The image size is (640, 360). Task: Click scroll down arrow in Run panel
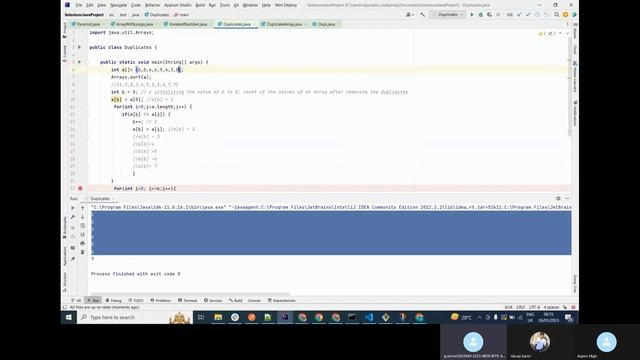[x=82, y=217]
